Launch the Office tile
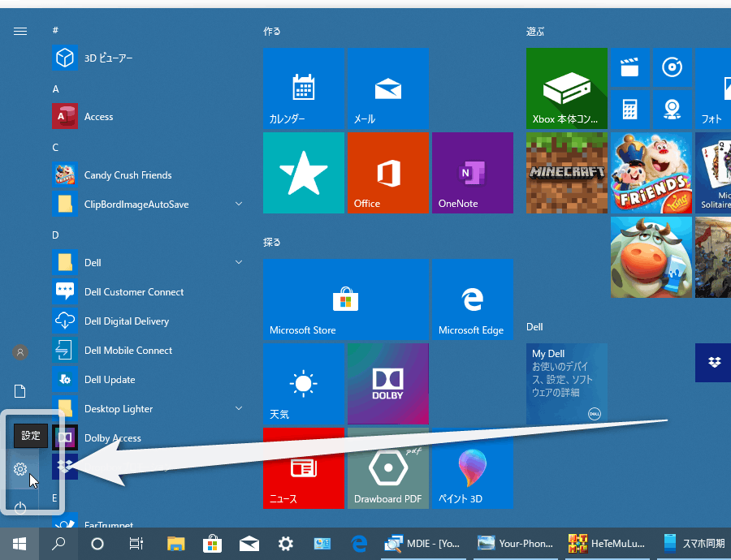The width and height of the screenshot is (731, 560). [388, 173]
